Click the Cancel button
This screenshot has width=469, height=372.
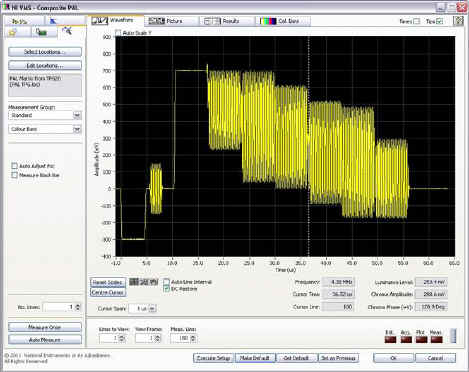coord(435,358)
